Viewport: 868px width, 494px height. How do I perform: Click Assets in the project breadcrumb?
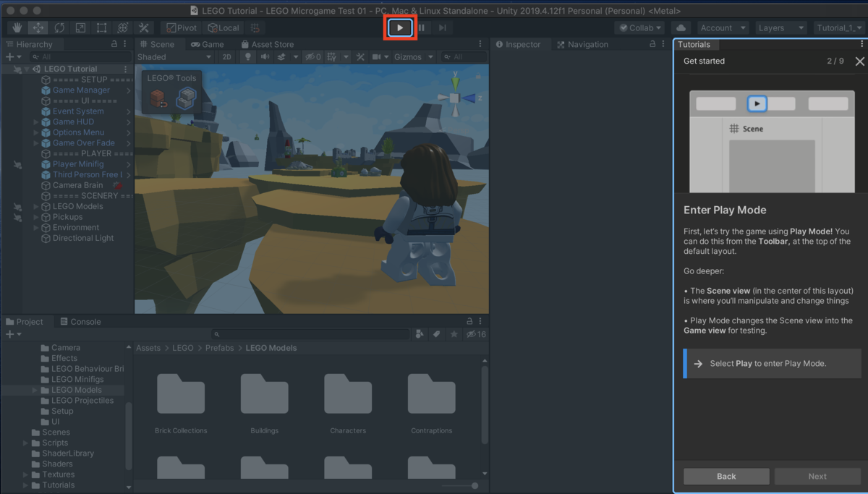pyautogui.click(x=148, y=348)
